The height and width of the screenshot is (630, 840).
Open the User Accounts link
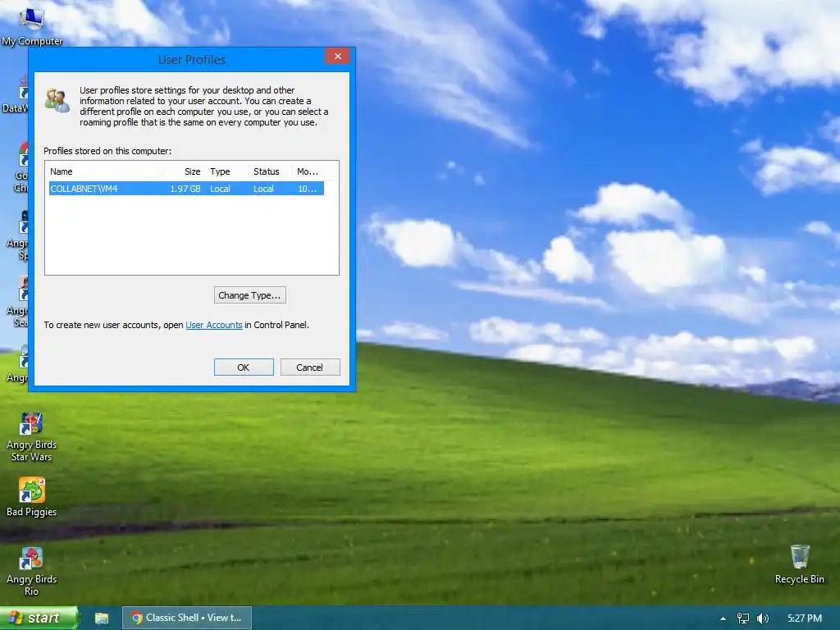(x=214, y=325)
